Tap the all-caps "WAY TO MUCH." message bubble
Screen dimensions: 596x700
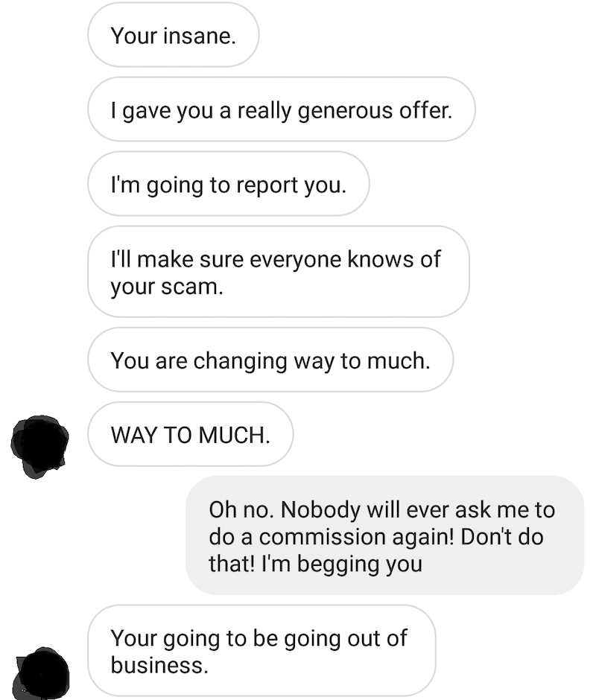click(x=190, y=434)
